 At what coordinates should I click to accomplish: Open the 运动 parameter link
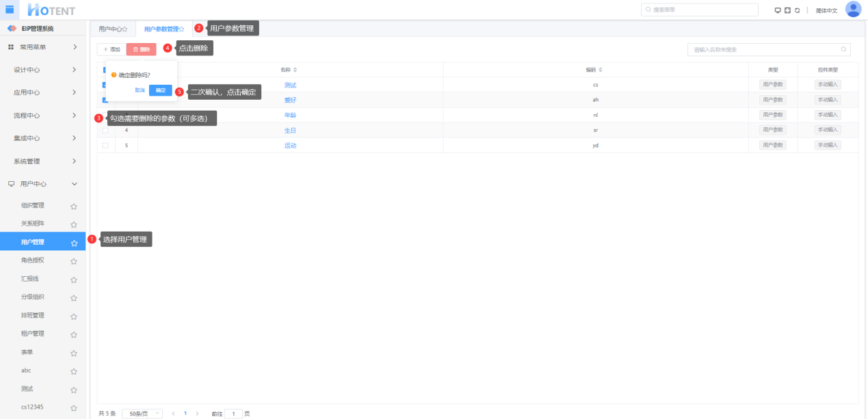(x=290, y=145)
